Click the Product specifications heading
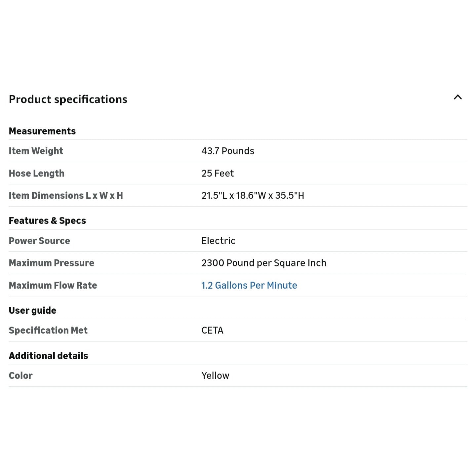The height and width of the screenshot is (476, 476). pyautogui.click(x=68, y=99)
